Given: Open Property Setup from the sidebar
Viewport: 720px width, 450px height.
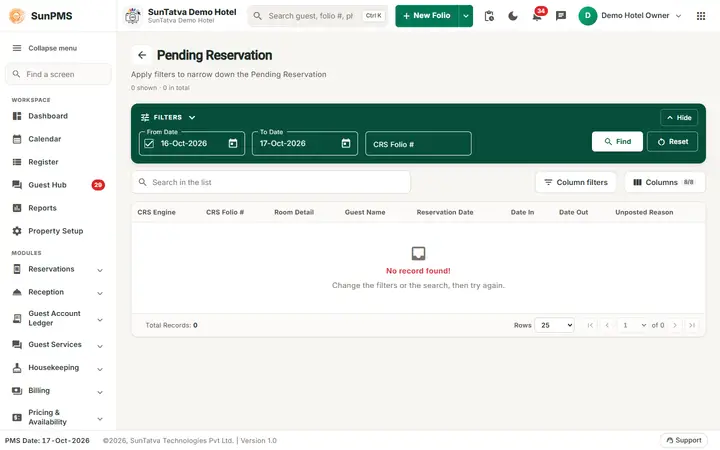Looking at the screenshot, I should coord(58,231).
